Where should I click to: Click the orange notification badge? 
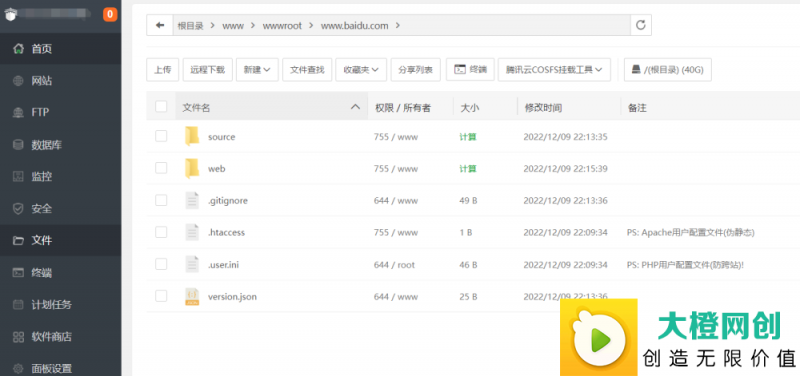point(110,14)
